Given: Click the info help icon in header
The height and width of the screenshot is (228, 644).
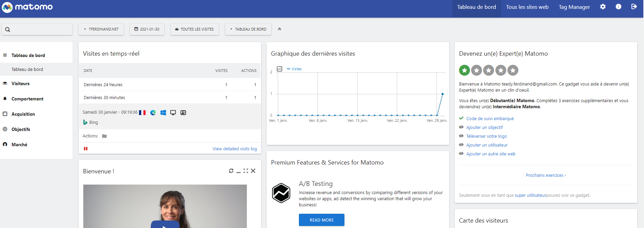Looking at the screenshot, I should point(618,7).
